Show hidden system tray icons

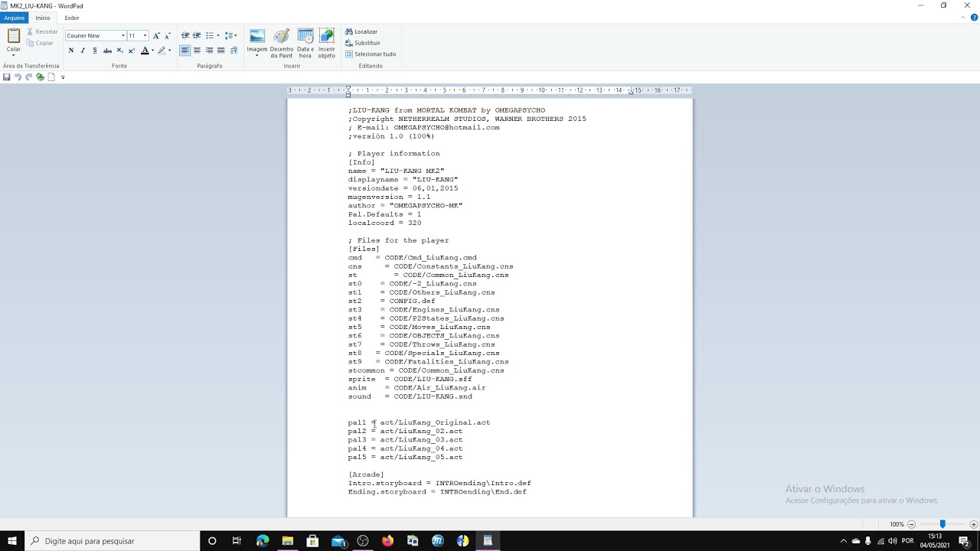[844, 541]
